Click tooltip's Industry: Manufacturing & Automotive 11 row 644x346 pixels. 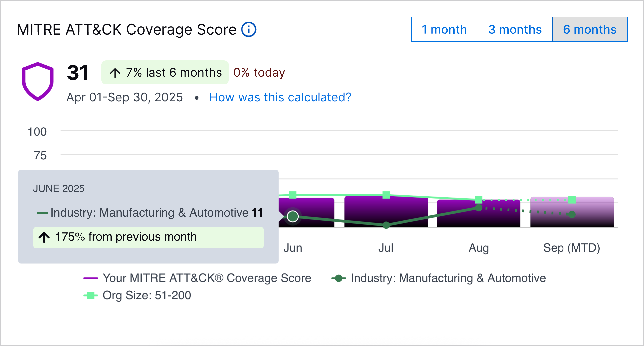click(150, 213)
